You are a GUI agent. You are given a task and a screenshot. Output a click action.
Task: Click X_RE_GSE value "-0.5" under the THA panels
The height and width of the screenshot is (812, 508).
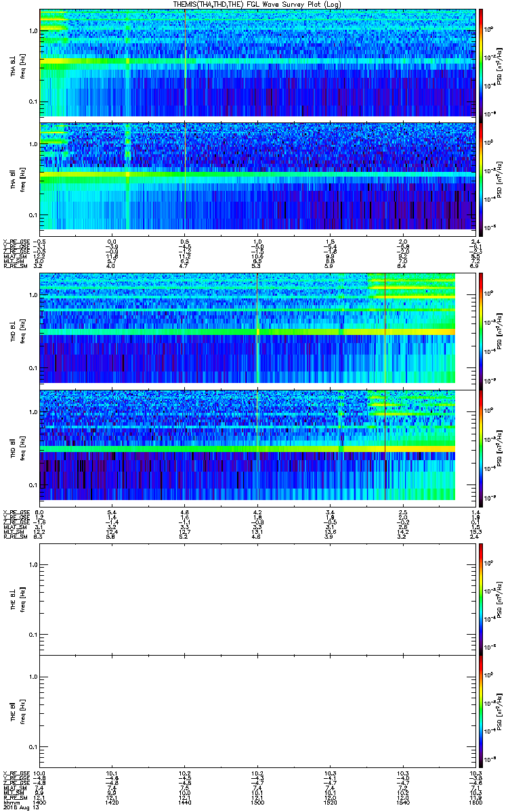[40, 242]
